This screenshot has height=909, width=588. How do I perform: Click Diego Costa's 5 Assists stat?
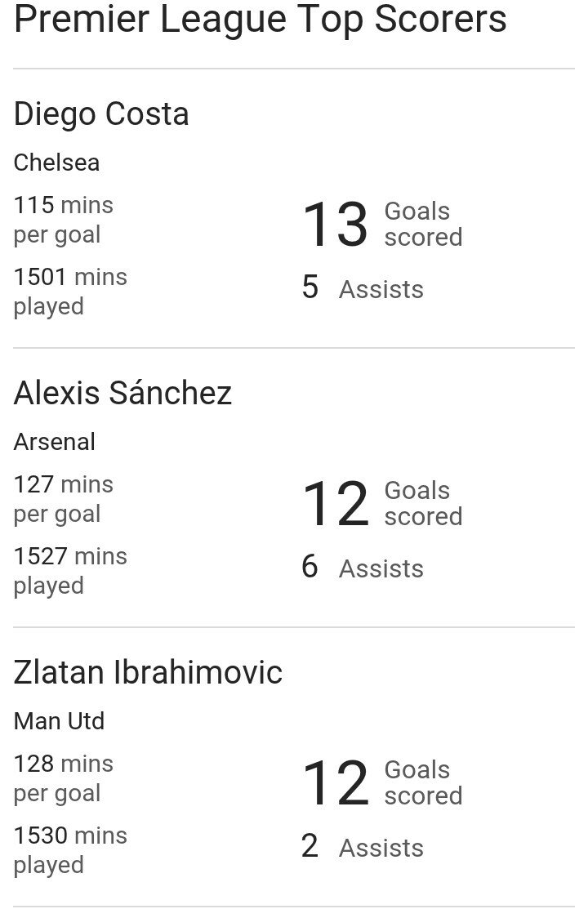[362, 288]
